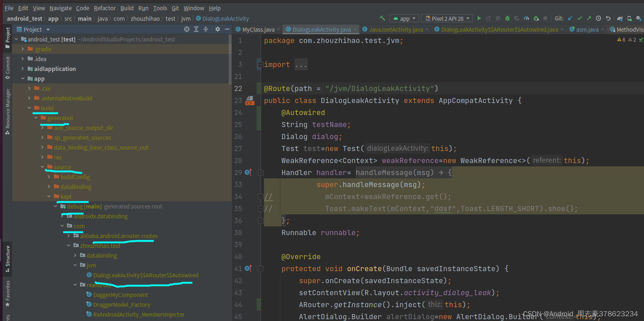Open the Commit tool window side tab
Viewport: 644px width, 321px height.
pos(7,68)
